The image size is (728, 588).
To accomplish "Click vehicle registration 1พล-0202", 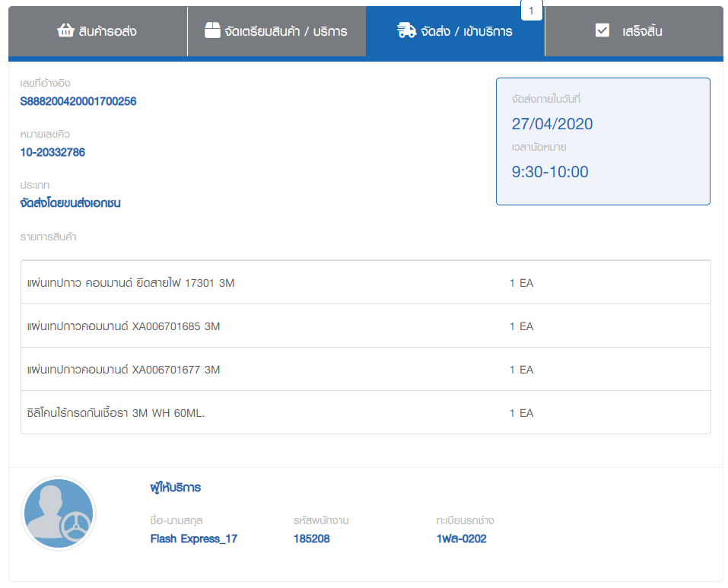I will pos(462,539).
